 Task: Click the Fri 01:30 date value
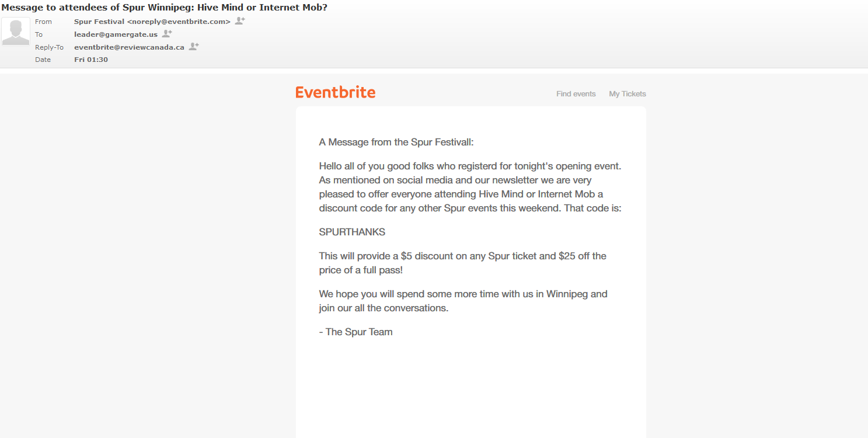[x=91, y=60]
